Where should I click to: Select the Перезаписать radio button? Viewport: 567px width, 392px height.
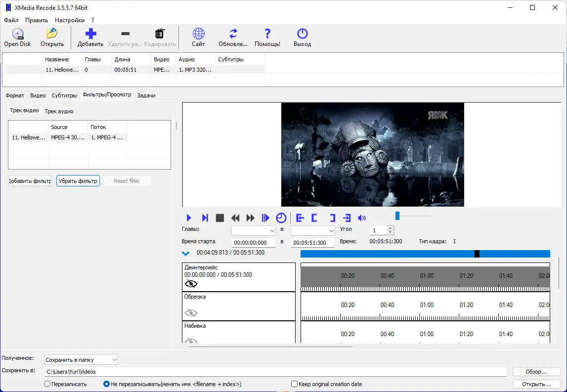[x=47, y=384]
